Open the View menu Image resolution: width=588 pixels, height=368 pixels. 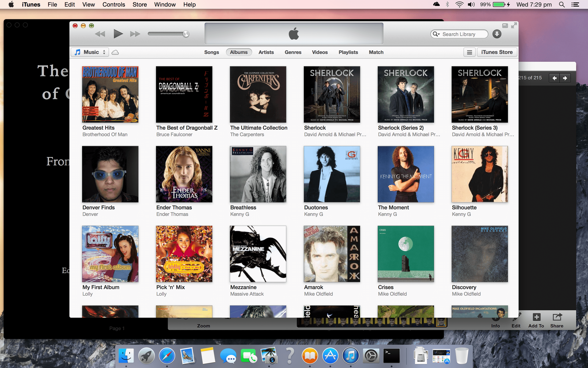pos(88,4)
